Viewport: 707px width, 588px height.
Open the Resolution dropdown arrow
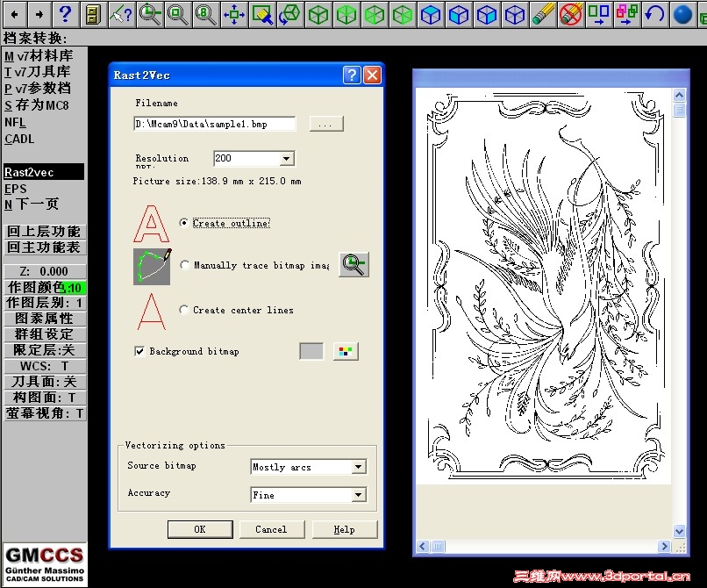click(286, 158)
